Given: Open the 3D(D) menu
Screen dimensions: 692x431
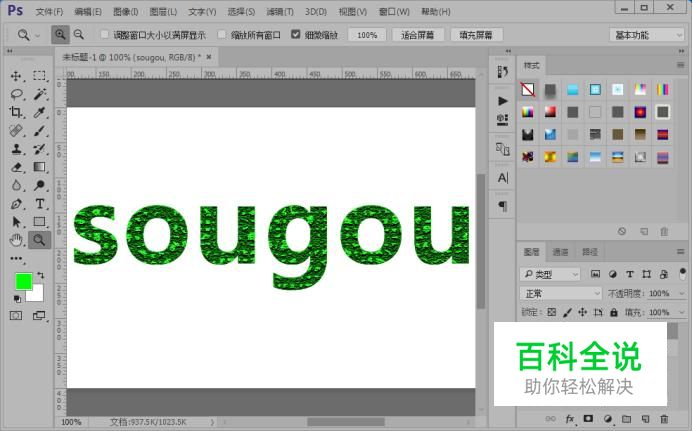Looking at the screenshot, I should tap(316, 12).
